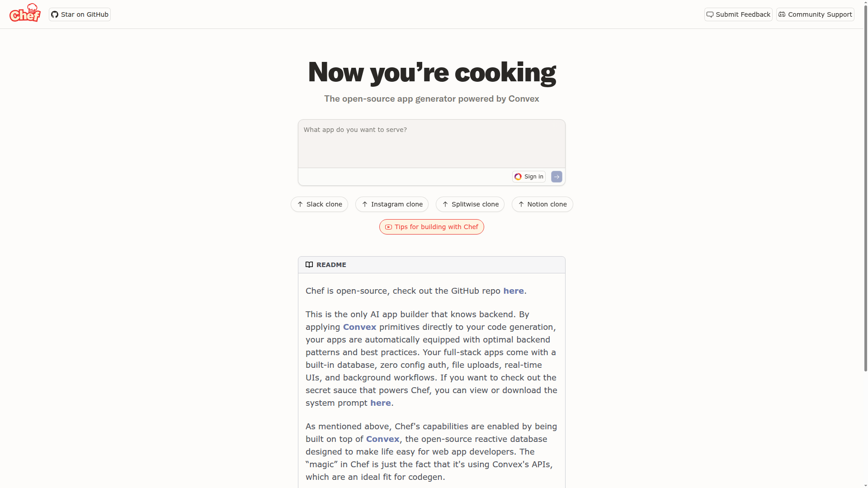Open Star on GitHub
The image size is (868, 488).
coord(80,14)
